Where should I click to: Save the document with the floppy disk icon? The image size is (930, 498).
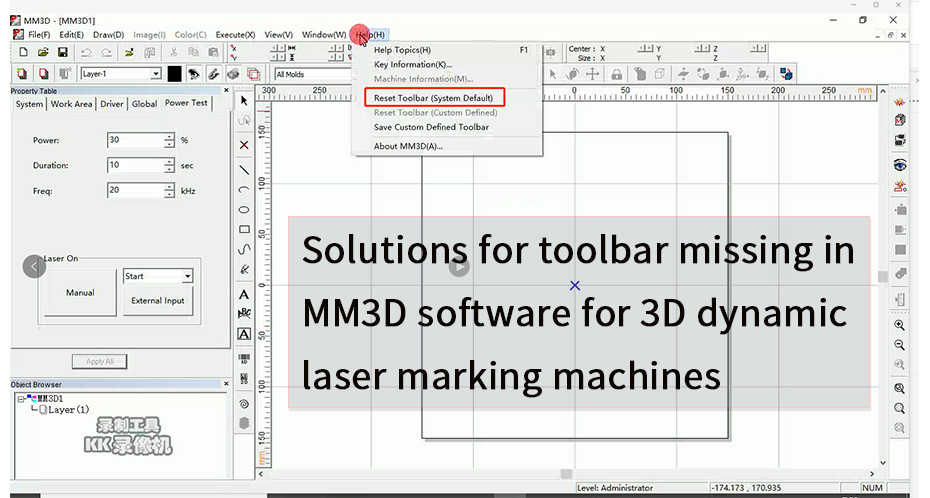62,52
